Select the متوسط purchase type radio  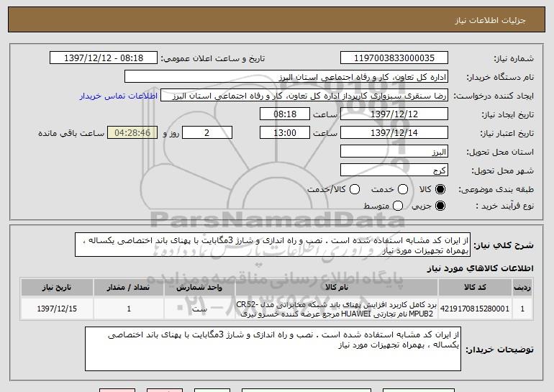tap(398, 206)
